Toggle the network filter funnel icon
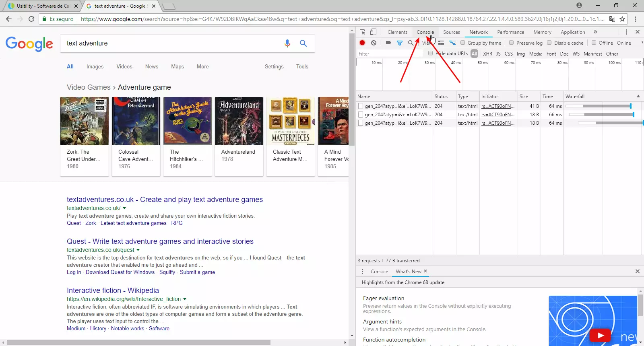644x346 pixels. [400, 43]
